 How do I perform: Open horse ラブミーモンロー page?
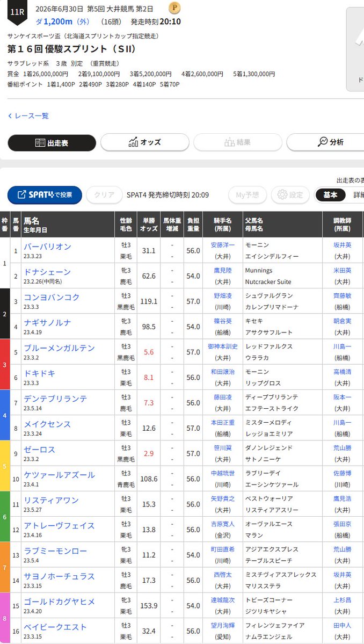(55, 551)
